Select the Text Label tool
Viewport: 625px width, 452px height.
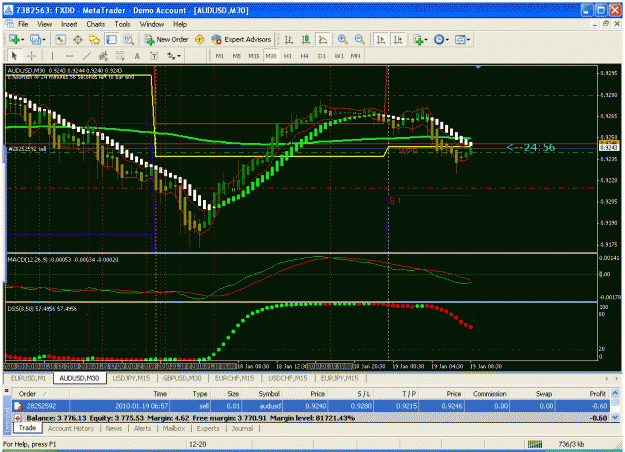[x=154, y=56]
